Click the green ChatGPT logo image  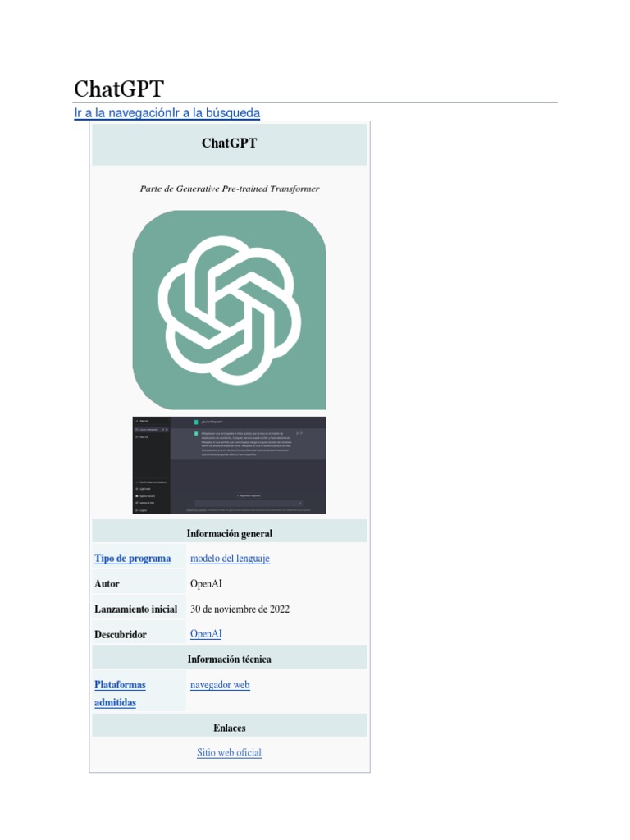click(230, 309)
